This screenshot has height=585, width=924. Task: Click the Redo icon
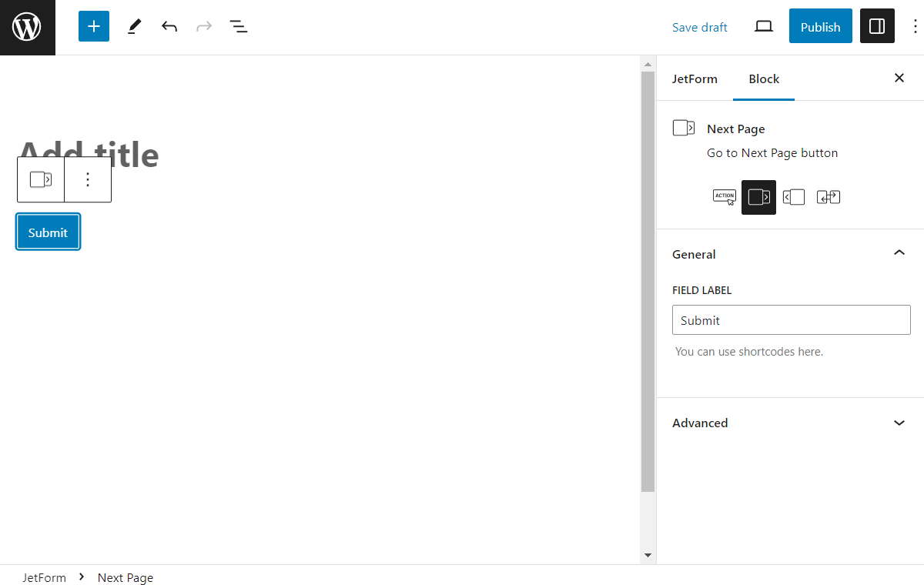(x=203, y=25)
